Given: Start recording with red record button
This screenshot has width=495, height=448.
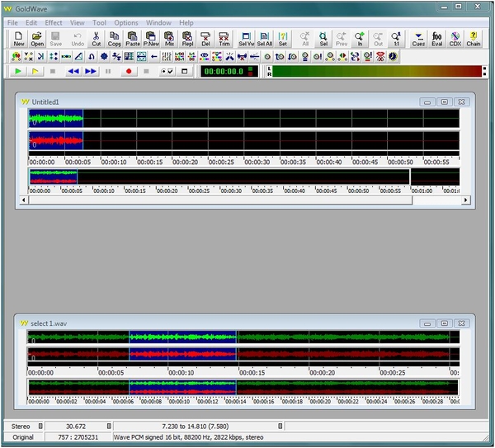Looking at the screenshot, I should (x=129, y=71).
